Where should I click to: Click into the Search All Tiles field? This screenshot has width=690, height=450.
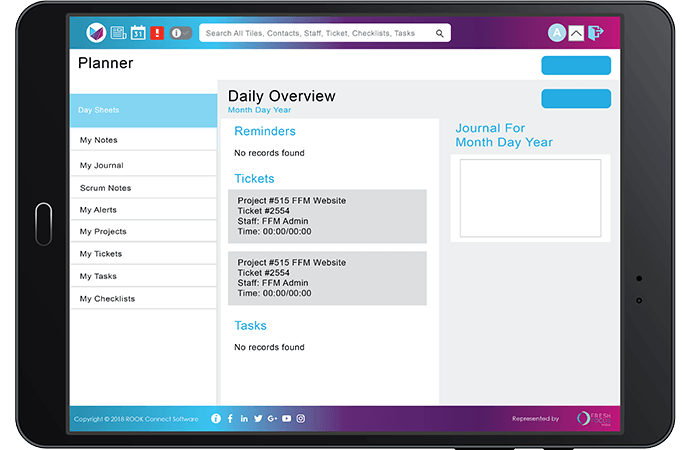click(x=315, y=33)
